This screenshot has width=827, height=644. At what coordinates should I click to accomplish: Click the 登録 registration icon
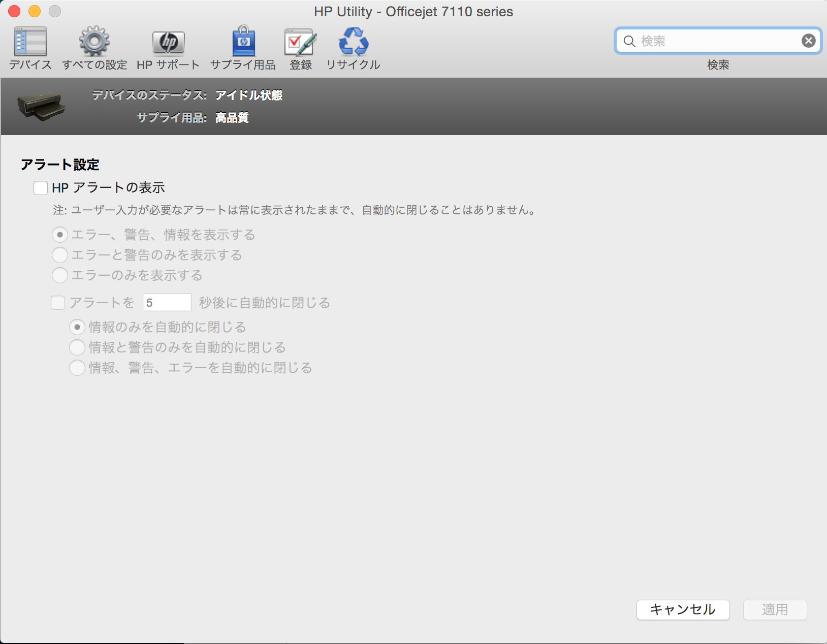pos(300,42)
